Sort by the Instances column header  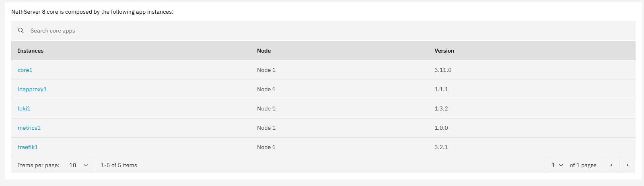pos(31,51)
